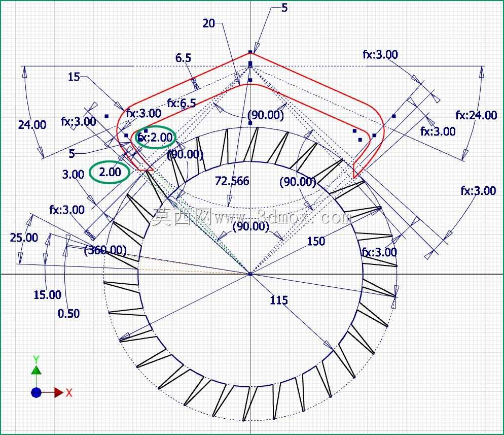The image size is (504, 435).
Task: Select the fx:2.00 dimension value
Action: click(155, 138)
